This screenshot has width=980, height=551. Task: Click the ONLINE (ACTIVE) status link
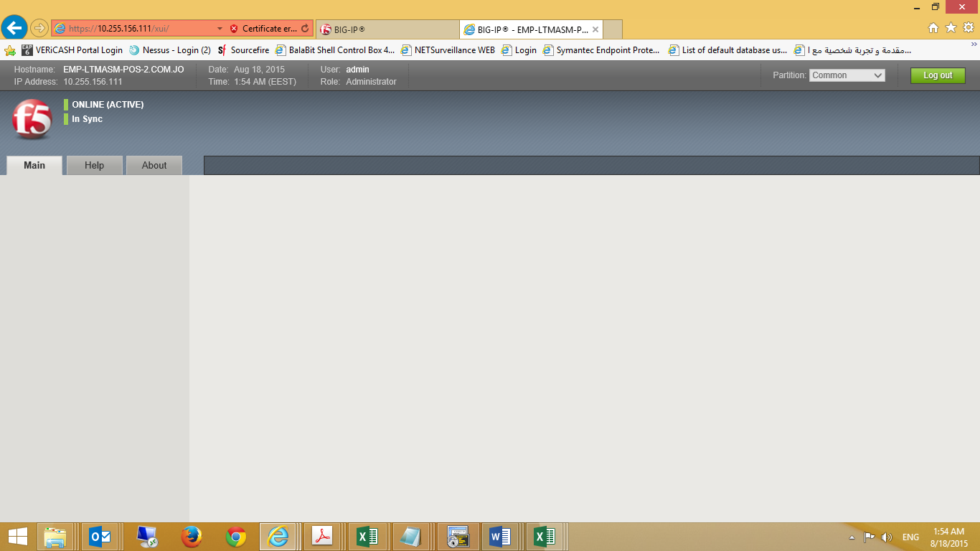108,105
